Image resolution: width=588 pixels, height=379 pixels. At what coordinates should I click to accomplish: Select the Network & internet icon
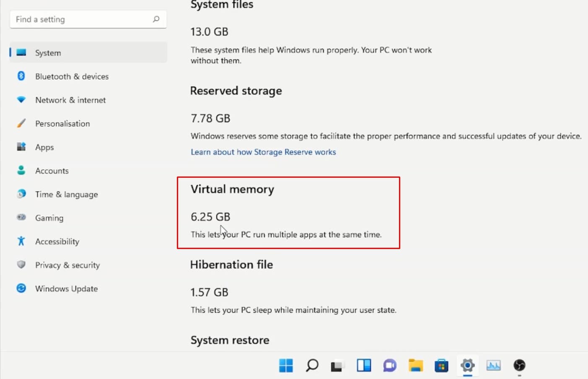21,100
